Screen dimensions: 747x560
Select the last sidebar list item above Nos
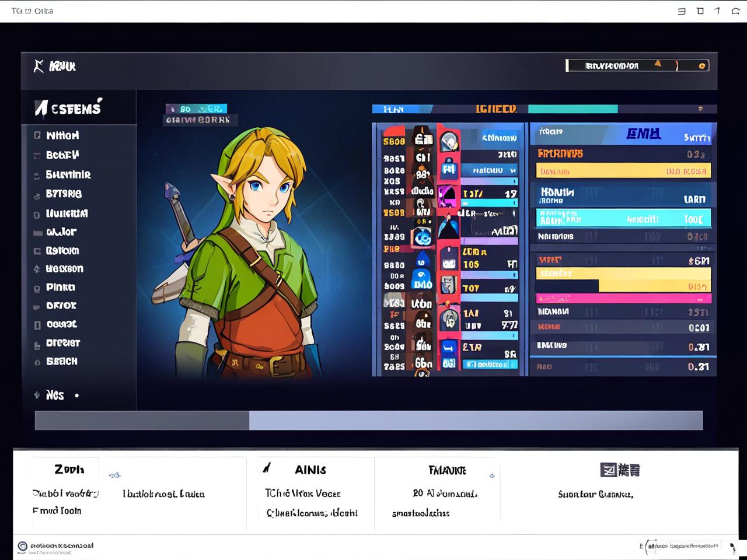click(61, 362)
